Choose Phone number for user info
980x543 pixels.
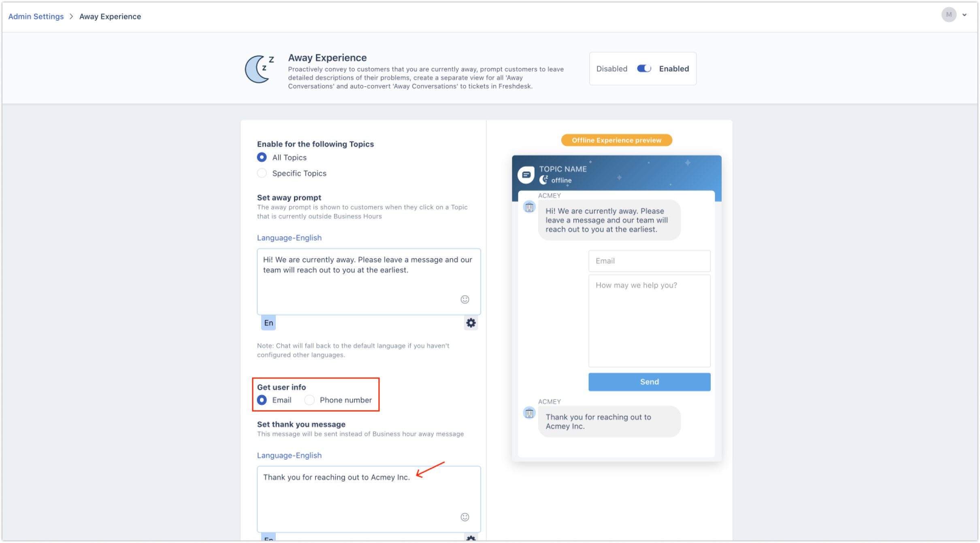309,400
